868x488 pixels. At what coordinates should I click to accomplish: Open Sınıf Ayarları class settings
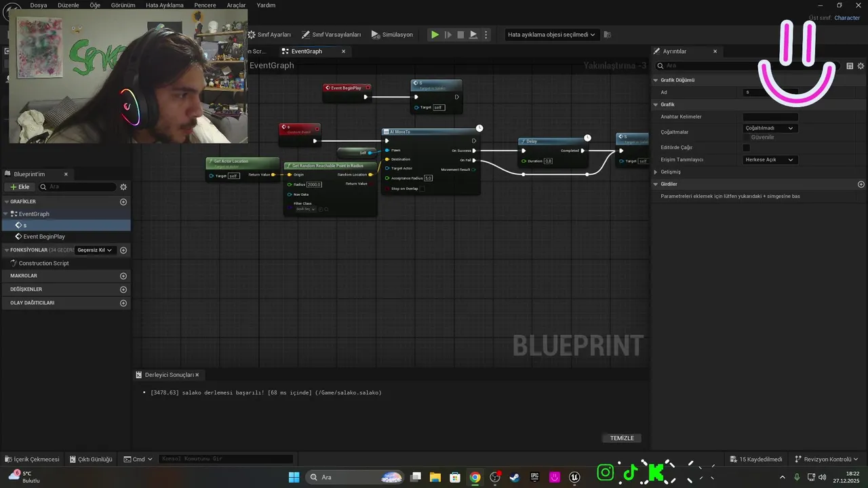(x=269, y=35)
